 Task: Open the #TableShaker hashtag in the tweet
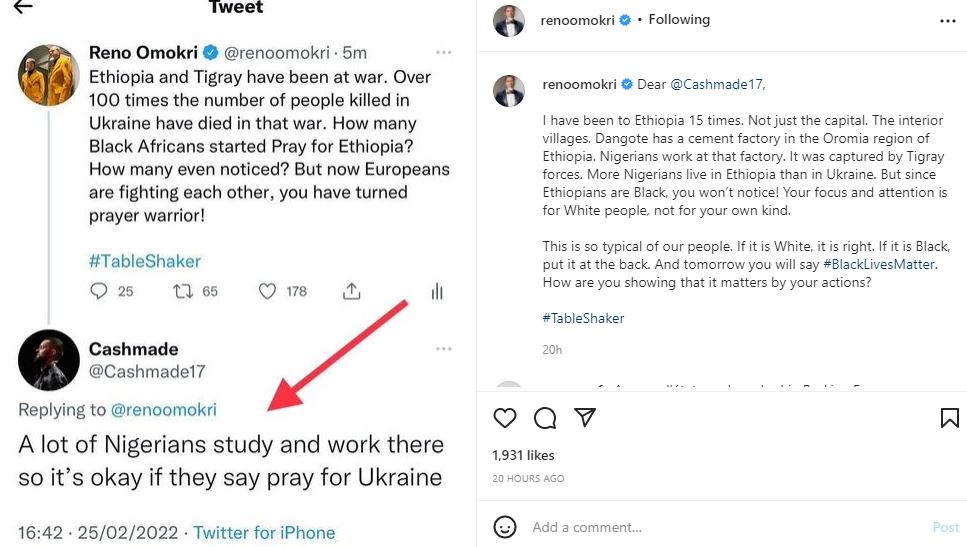coord(145,261)
